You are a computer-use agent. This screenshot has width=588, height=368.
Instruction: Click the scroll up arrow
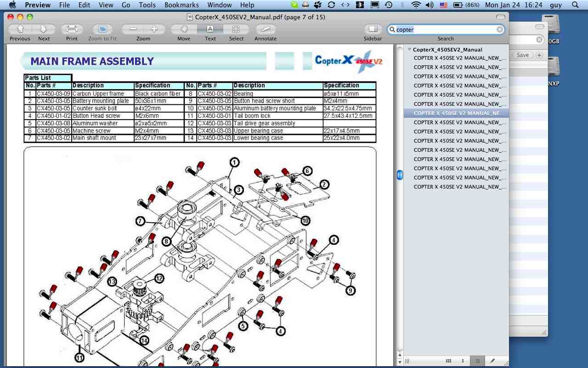400,356
